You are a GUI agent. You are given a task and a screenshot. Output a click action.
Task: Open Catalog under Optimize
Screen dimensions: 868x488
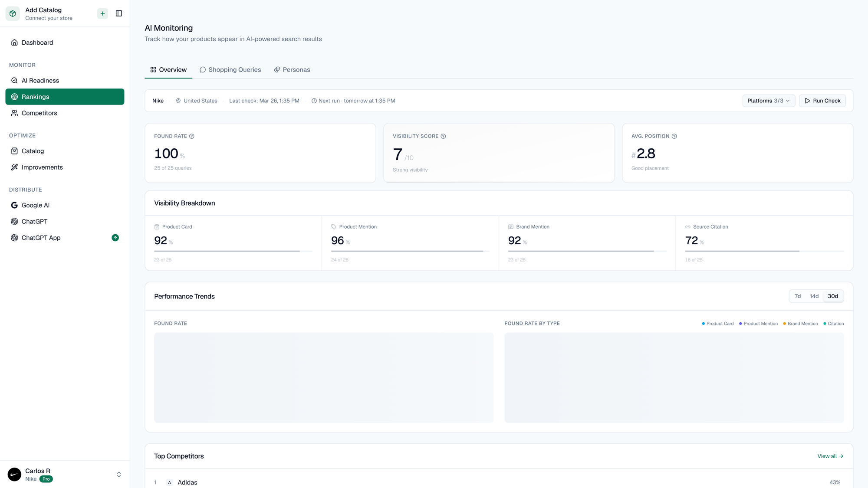pos(65,151)
